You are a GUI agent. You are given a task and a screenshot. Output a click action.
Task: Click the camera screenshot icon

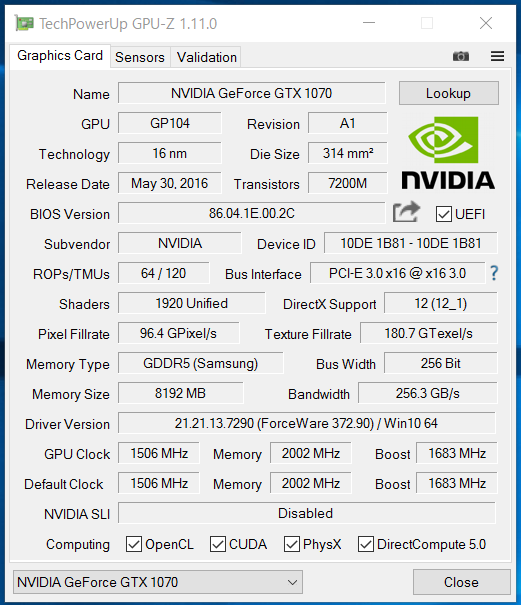[461, 56]
